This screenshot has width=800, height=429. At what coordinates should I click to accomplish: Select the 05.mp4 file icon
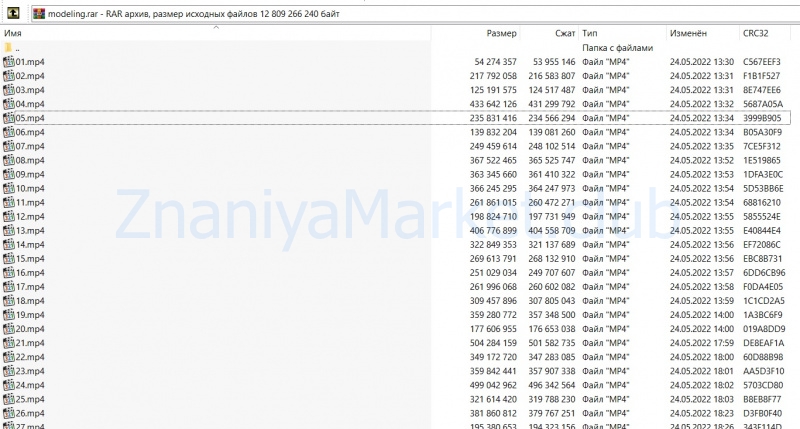point(9,118)
